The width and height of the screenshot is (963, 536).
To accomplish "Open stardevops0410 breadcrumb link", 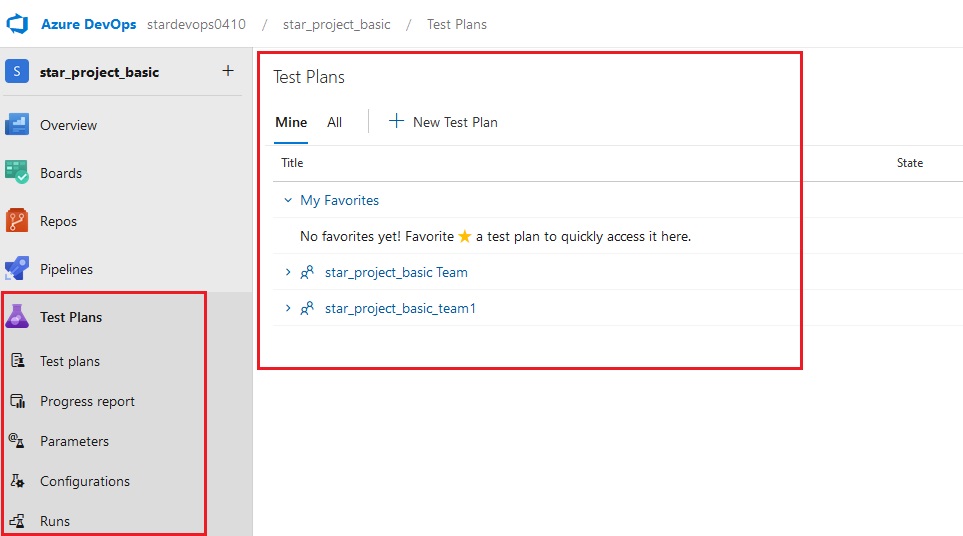I will point(196,25).
